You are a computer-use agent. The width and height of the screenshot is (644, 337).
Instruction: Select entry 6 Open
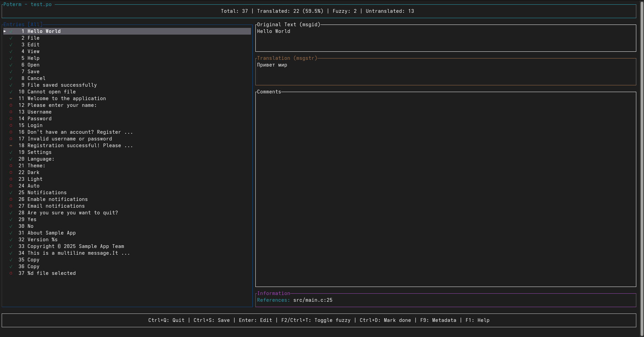click(127, 65)
